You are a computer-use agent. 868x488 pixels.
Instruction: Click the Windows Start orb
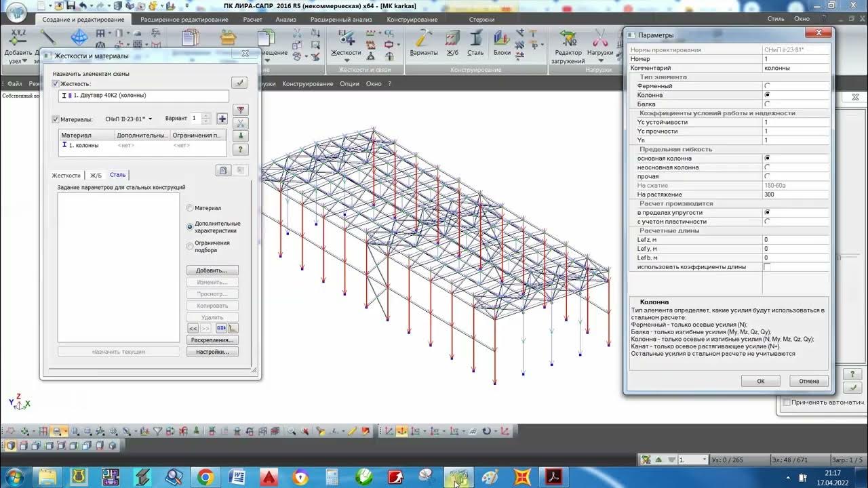(x=14, y=477)
